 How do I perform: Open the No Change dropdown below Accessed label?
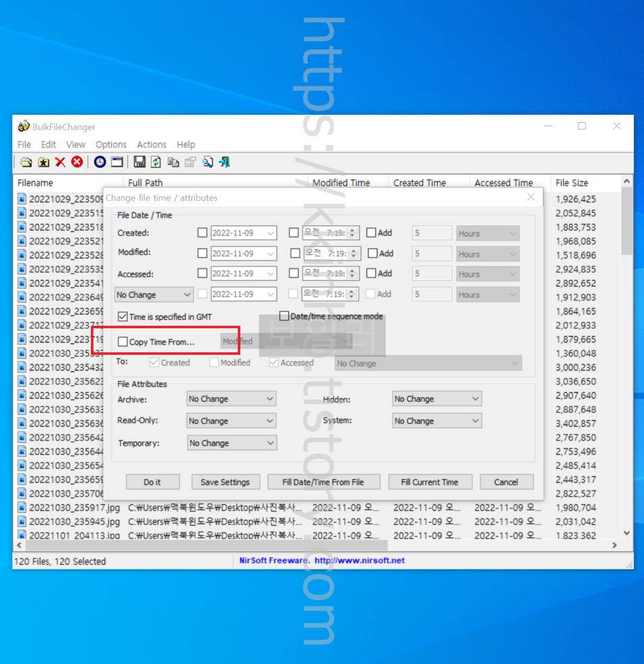[x=154, y=294]
